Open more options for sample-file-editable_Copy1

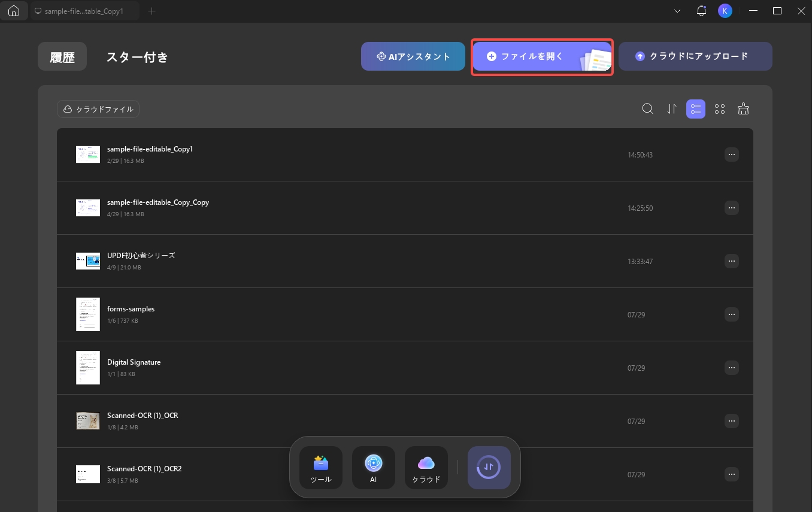click(731, 154)
